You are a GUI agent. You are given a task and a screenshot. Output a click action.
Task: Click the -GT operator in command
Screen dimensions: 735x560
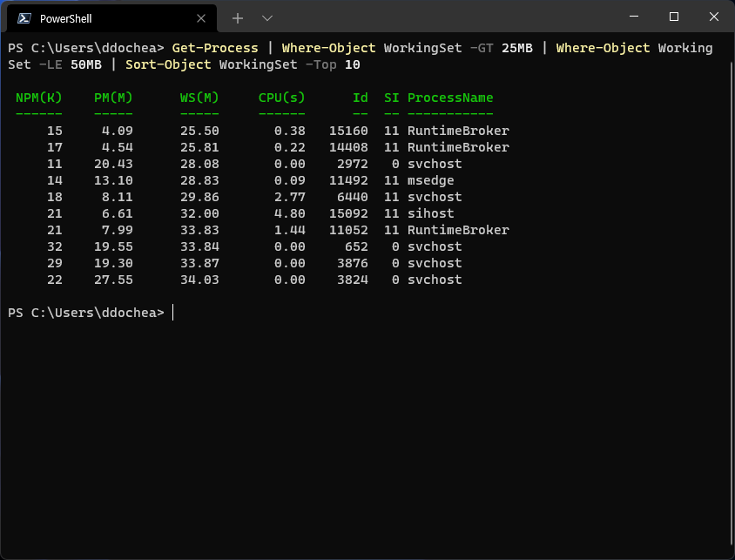(x=482, y=48)
